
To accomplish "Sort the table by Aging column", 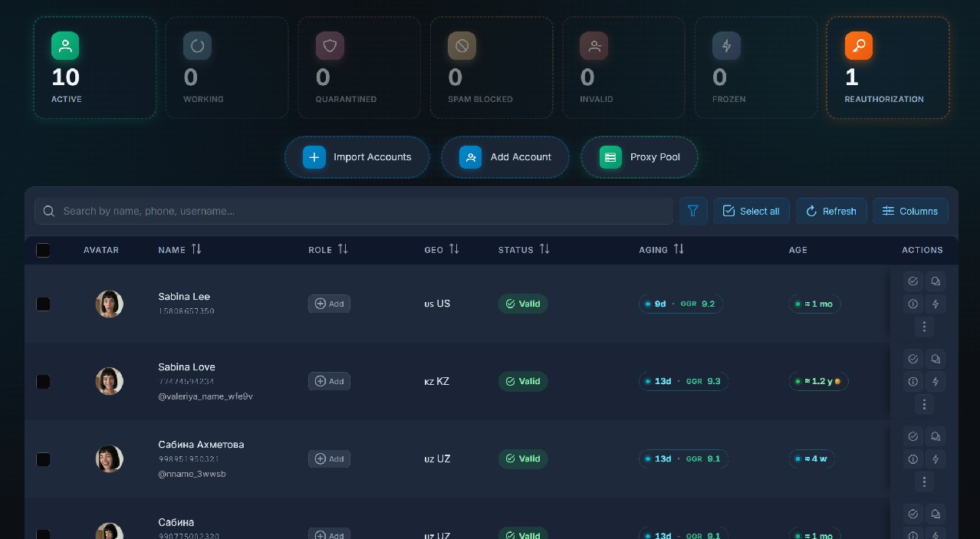I will click(661, 250).
